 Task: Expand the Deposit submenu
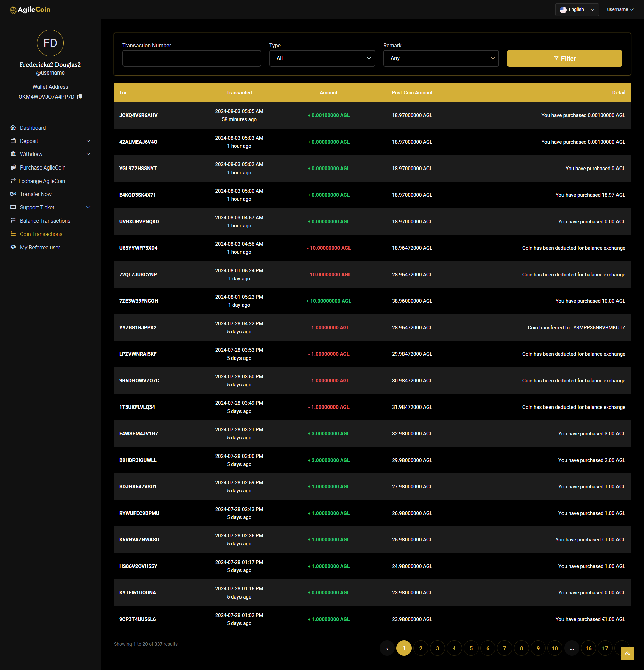88,141
